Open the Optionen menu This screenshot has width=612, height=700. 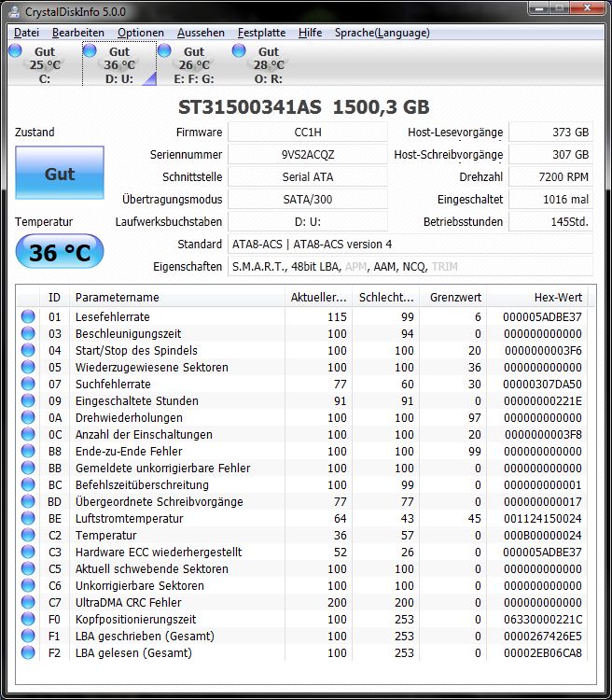point(141,33)
